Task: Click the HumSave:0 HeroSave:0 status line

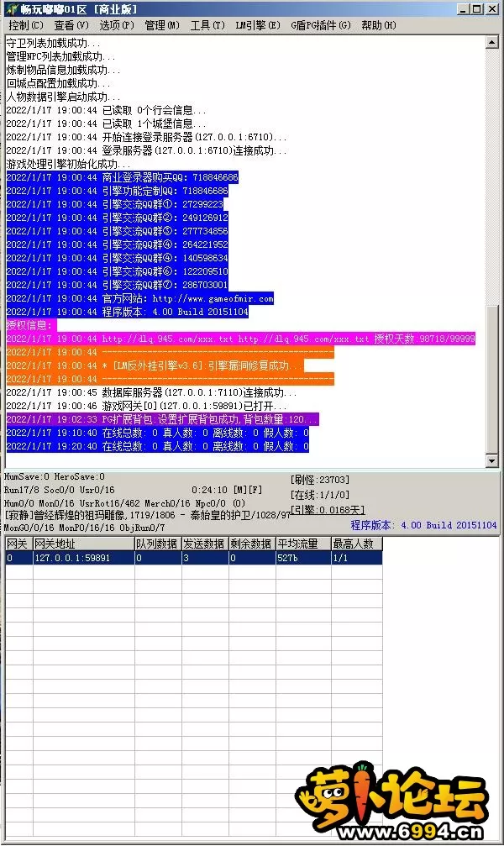Action: tap(55, 477)
